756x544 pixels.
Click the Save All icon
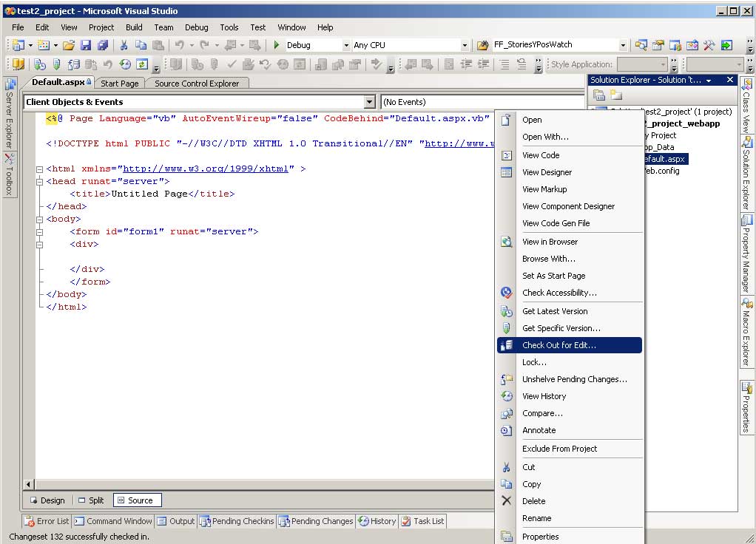coord(103,45)
